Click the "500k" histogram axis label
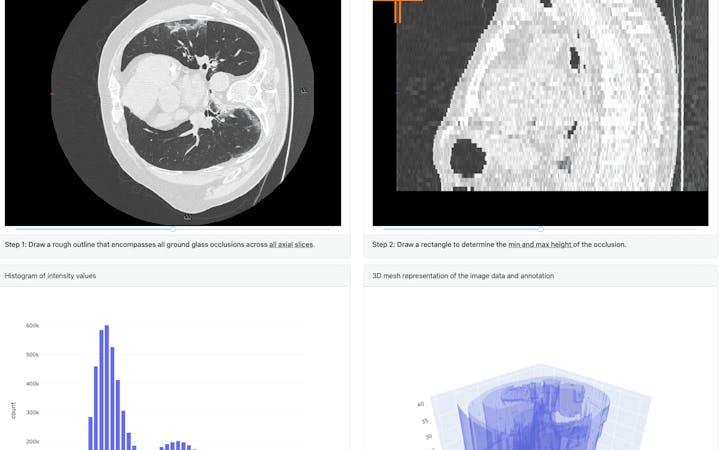Image resolution: width=720 pixels, height=450 pixels. [33, 354]
